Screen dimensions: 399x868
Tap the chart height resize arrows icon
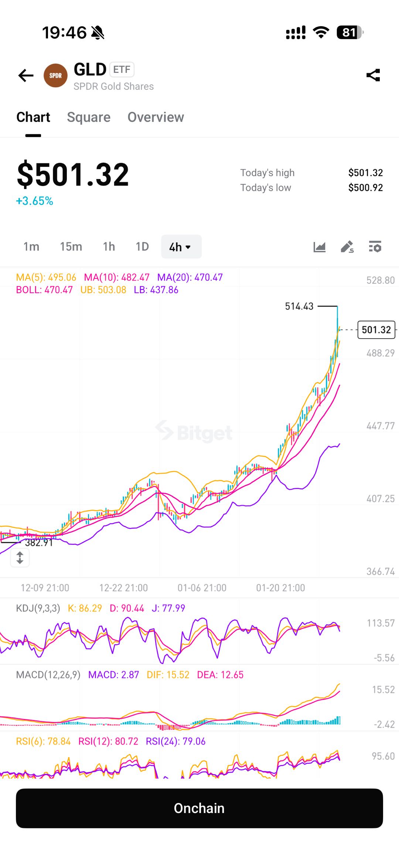coord(20,558)
